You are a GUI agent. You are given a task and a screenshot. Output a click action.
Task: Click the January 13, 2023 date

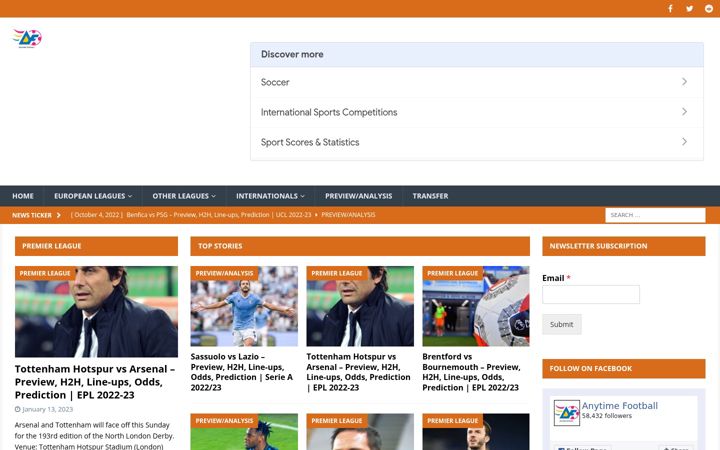point(48,409)
